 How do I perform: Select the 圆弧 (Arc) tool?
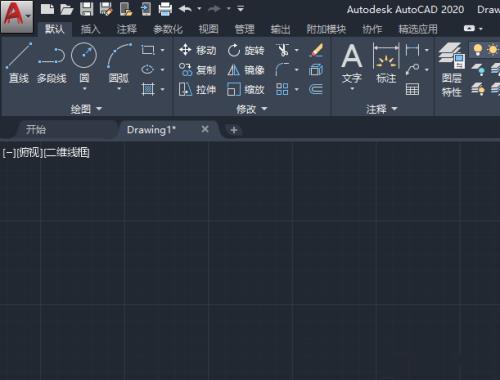click(119, 66)
